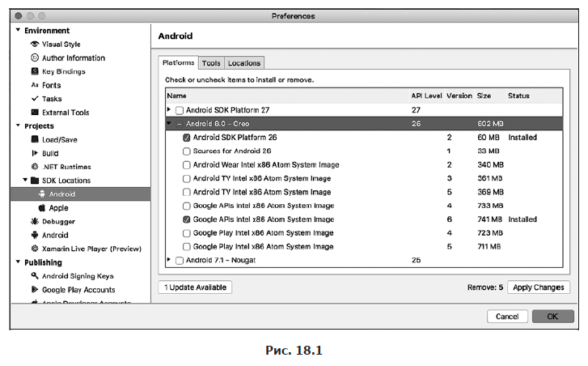Click the Build play icon
This screenshot has height=366, width=588.
point(35,153)
